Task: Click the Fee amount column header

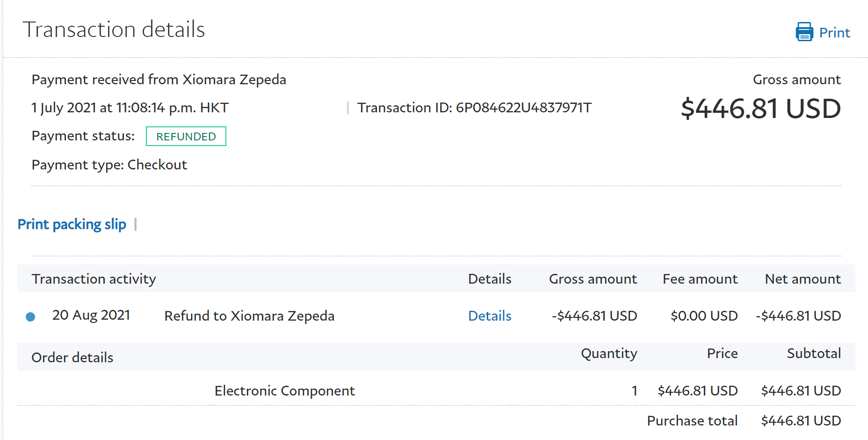Action: [x=700, y=279]
